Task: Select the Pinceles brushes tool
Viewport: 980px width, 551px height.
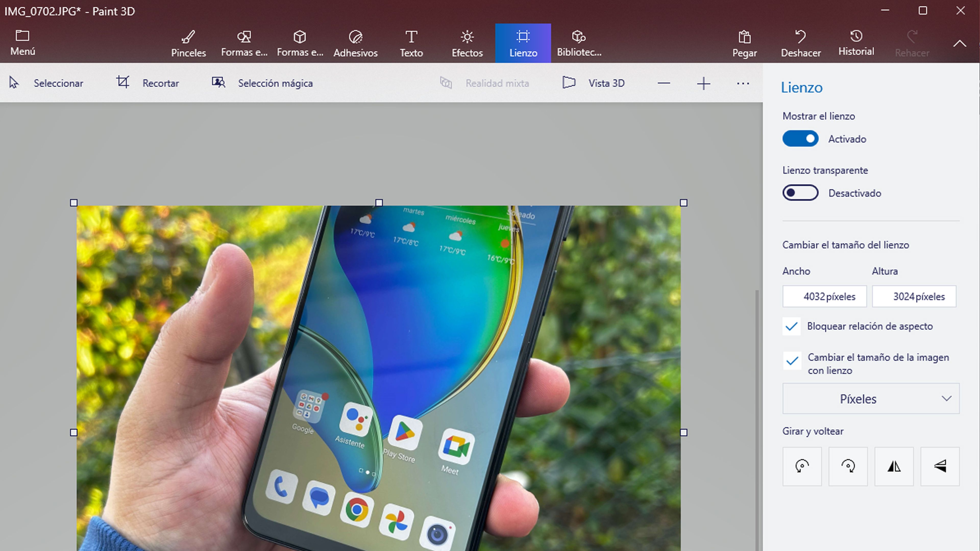Action: point(188,43)
